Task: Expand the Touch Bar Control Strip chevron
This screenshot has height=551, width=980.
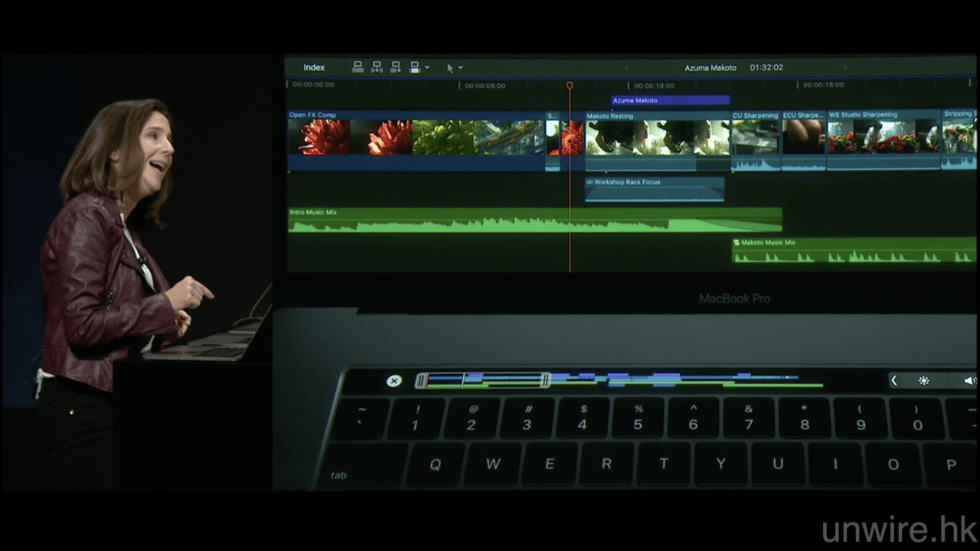Action: 893,380
